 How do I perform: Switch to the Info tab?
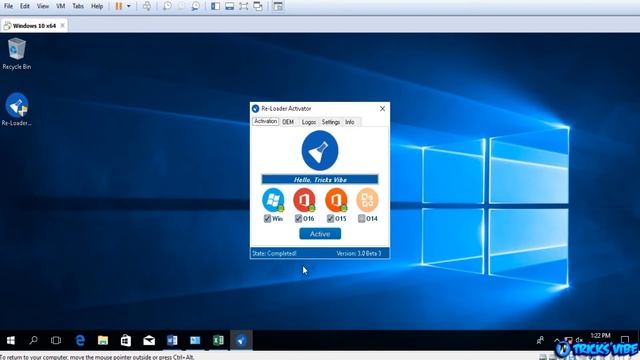click(350, 122)
